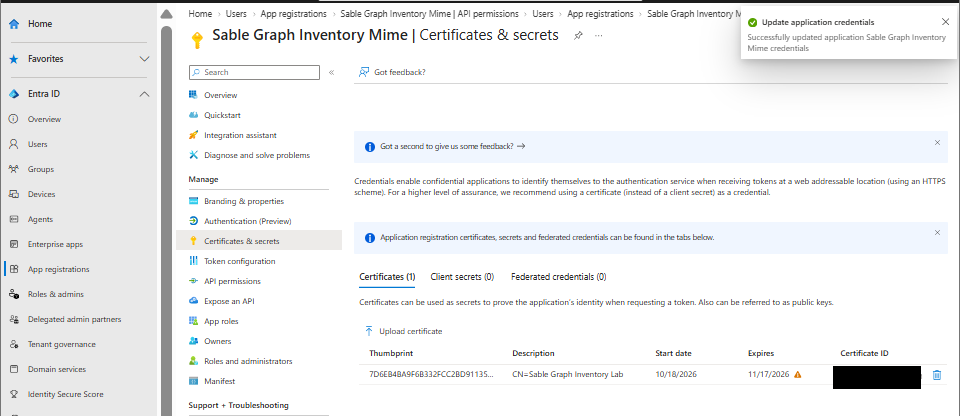960x416 pixels.
Task: Open Roles and administrators
Action: [x=248, y=361]
